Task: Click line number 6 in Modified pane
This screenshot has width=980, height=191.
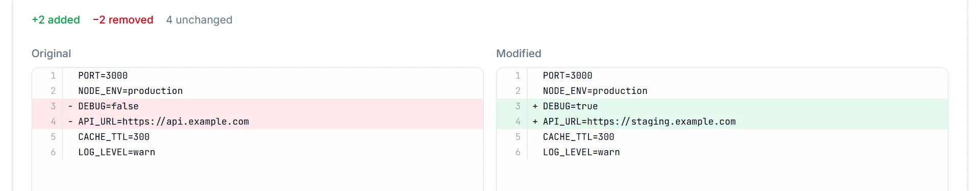Action: pos(518,152)
